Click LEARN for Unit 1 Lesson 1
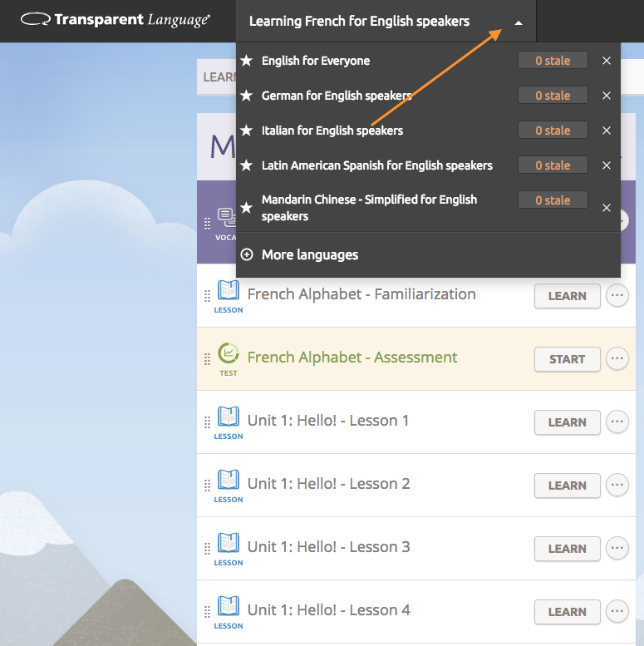 [x=568, y=422]
